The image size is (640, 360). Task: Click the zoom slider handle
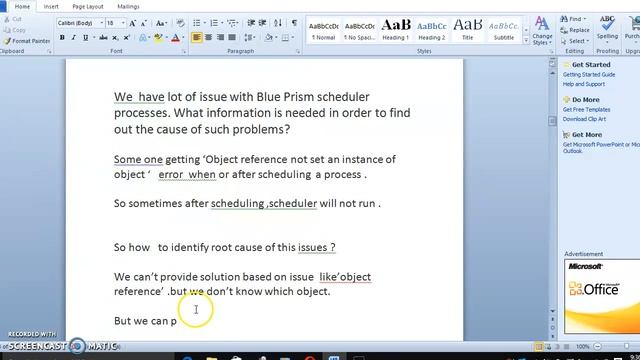tap(627, 347)
